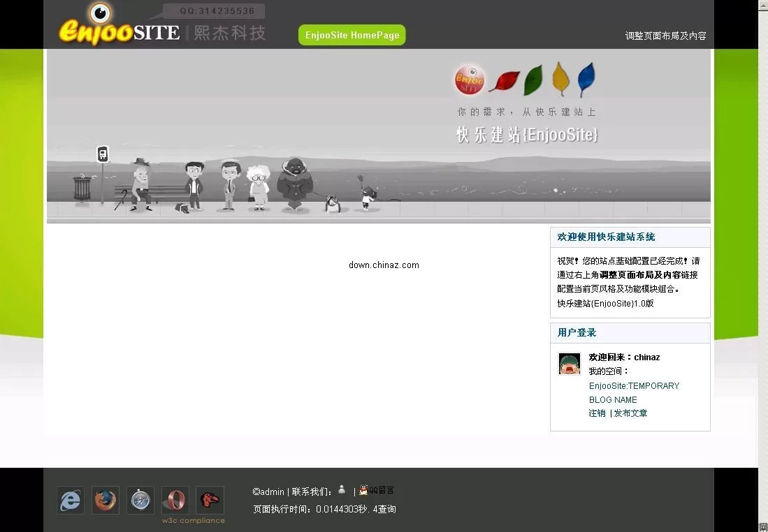This screenshot has width=768, height=532.
Task: Click the Internet Explorer icon in footer
Action: coord(70,501)
